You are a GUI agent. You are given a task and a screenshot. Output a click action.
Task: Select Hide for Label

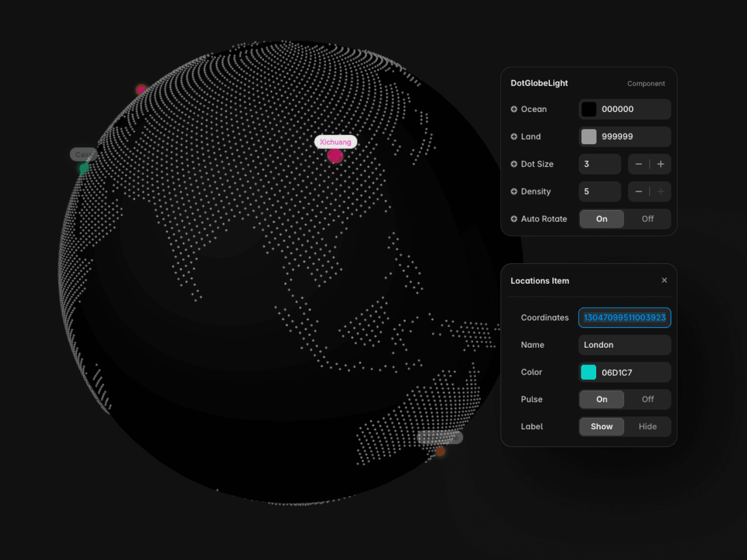point(648,427)
